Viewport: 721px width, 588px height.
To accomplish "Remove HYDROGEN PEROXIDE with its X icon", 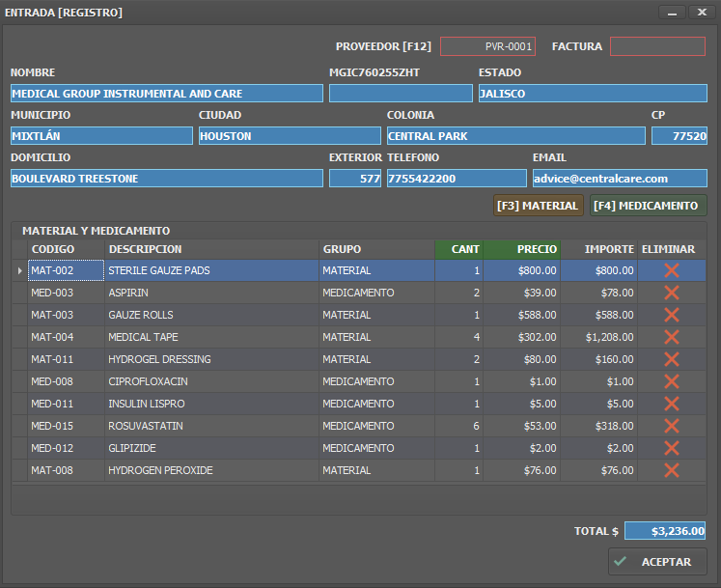I will click(x=672, y=470).
